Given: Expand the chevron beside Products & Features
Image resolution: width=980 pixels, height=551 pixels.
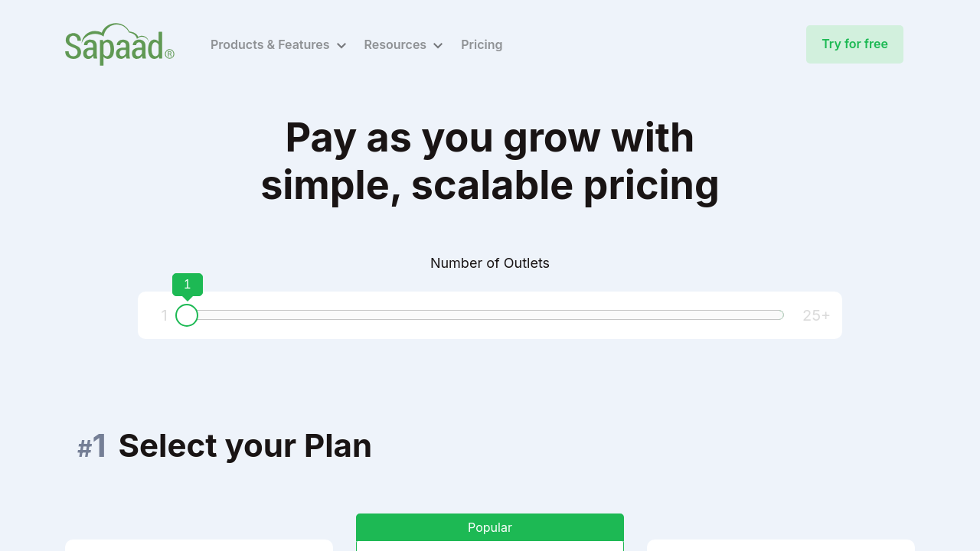Looking at the screenshot, I should pos(341,46).
